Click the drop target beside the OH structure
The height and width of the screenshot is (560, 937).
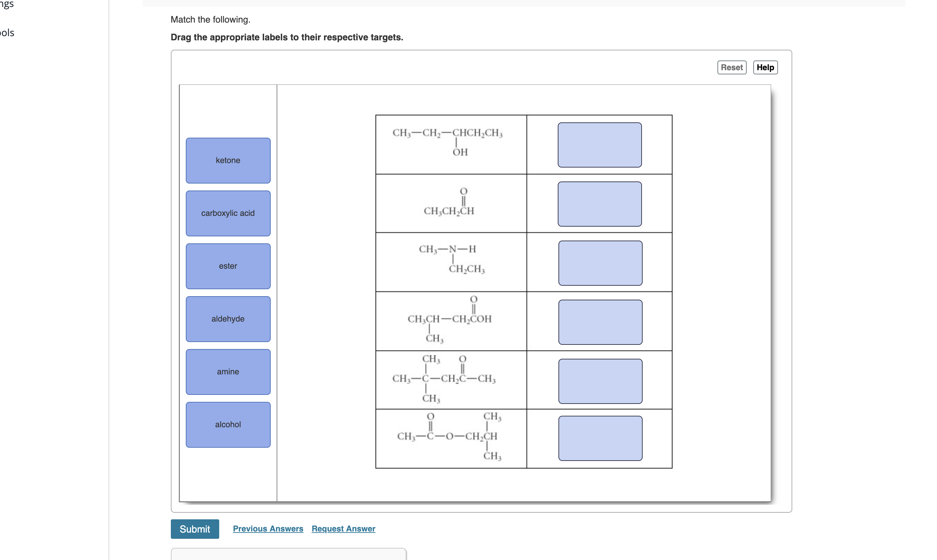click(x=599, y=145)
